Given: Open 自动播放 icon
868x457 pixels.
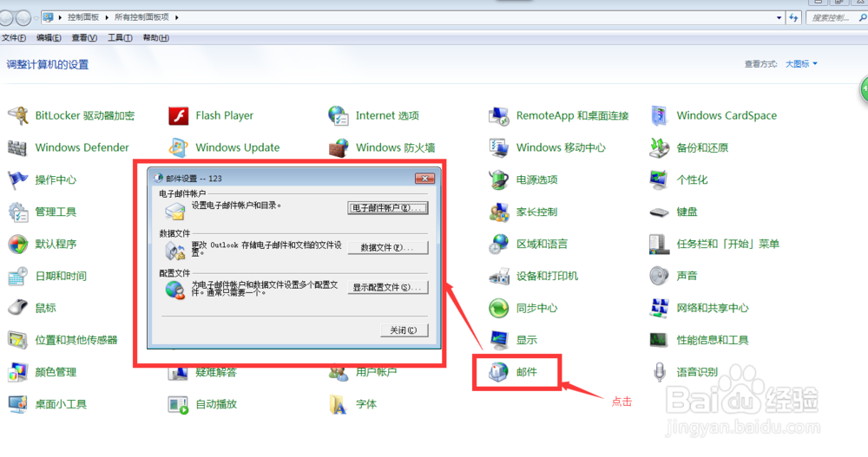Looking at the screenshot, I should point(178,404).
